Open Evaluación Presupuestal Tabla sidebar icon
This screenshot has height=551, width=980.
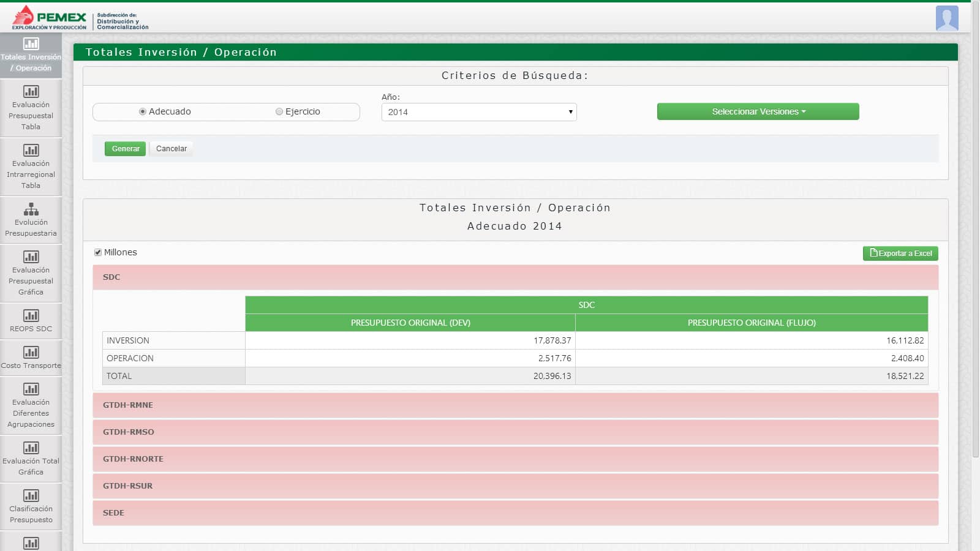(31, 92)
